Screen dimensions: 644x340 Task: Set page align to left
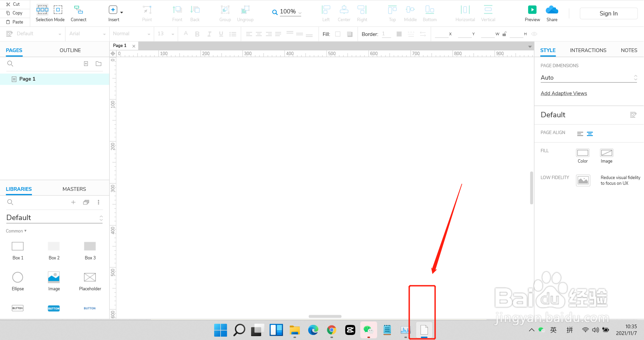pos(580,134)
